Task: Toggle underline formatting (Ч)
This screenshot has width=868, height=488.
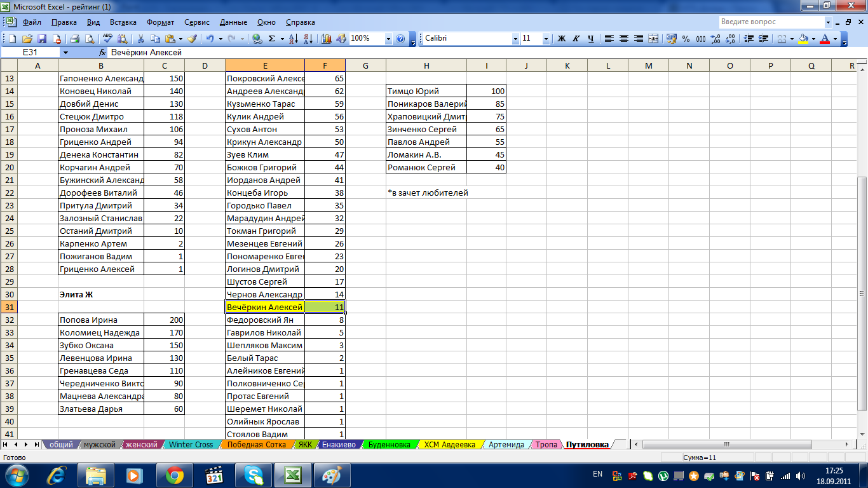Action: (x=591, y=39)
